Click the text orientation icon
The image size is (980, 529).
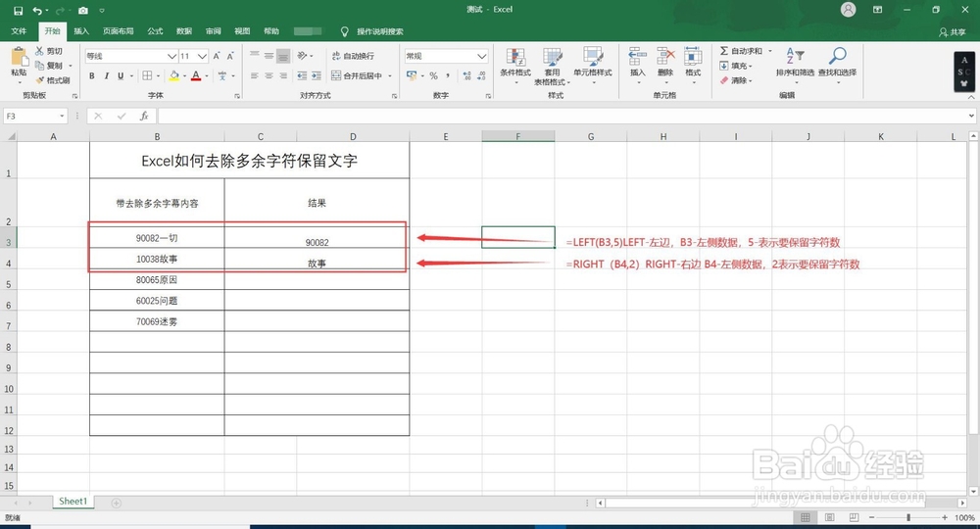point(302,56)
